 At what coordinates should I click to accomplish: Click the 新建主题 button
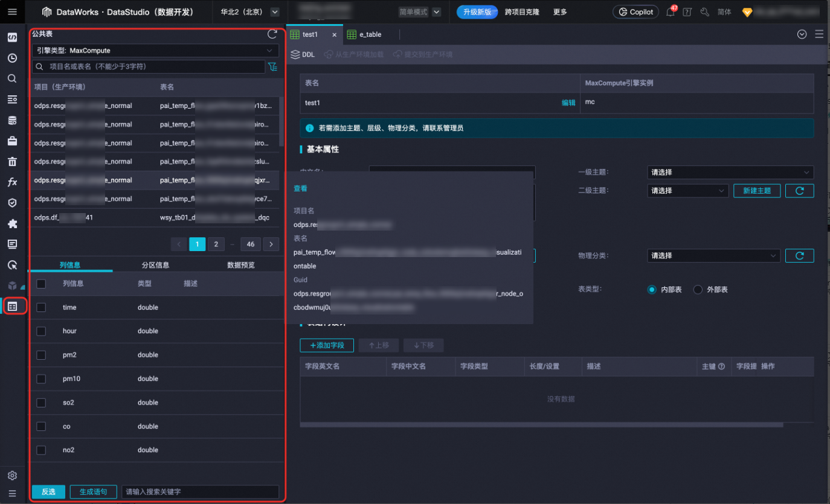click(757, 191)
